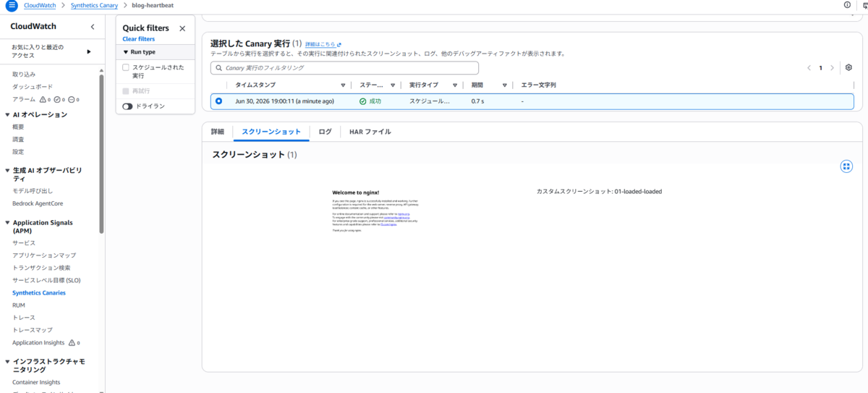This screenshot has height=393, width=868.
Task: Sort by タイムスタンプ column arrow
Action: pos(343,85)
